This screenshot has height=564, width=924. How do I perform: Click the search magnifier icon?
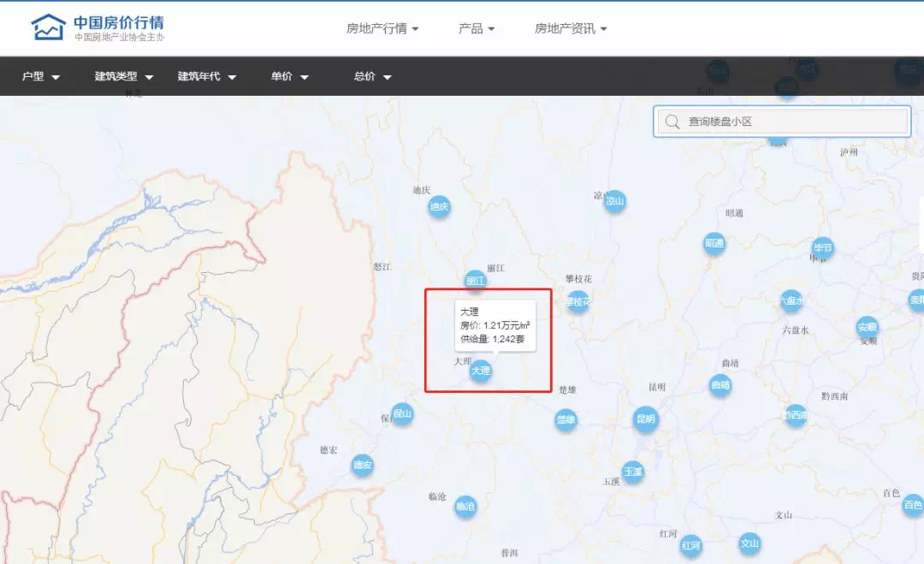coord(672,122)
